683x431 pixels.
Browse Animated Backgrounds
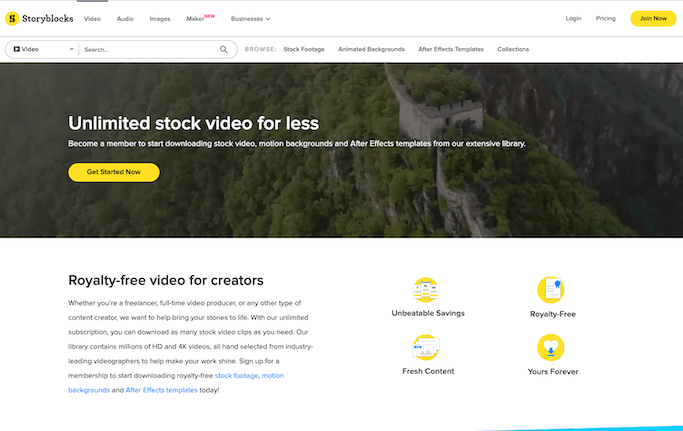click(x=372, y=49)
